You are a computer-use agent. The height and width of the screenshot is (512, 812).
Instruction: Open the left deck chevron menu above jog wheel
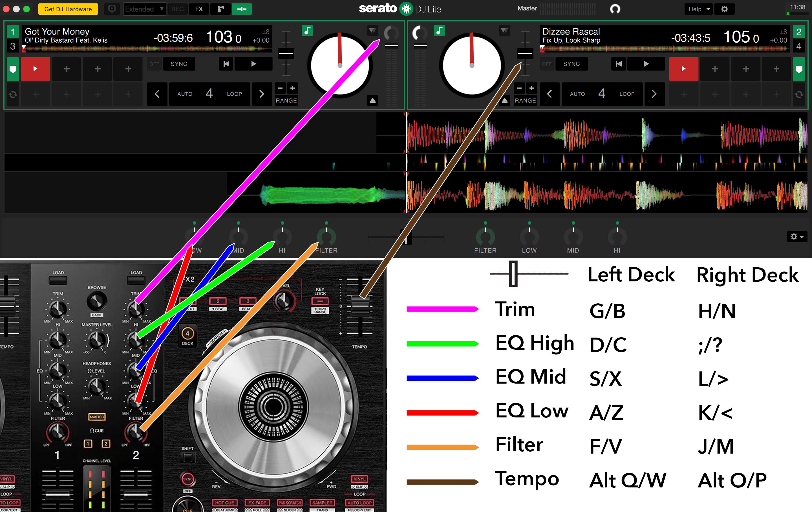[372, 30]
